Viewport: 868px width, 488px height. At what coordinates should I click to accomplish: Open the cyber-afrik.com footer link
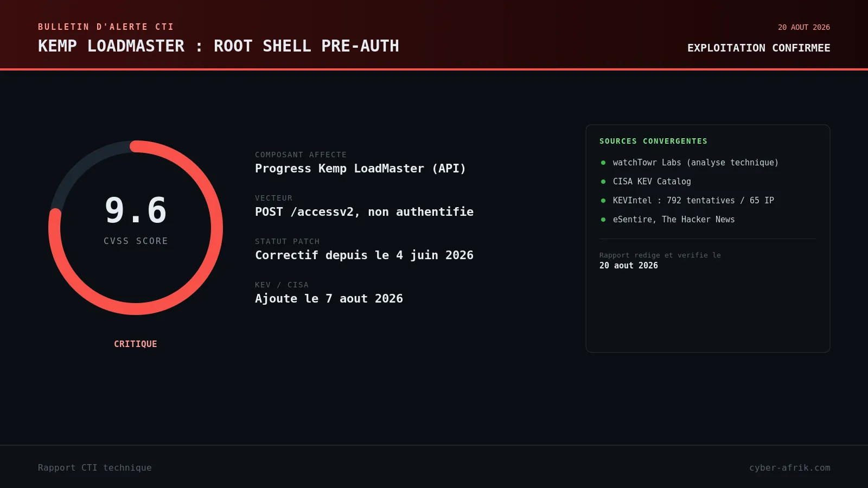point(789,467)
